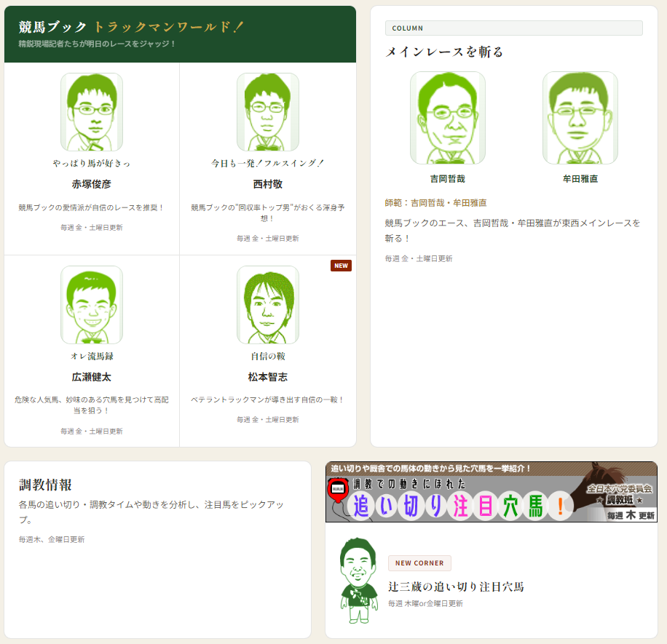Click description ベテラントラックマンが導き出す自信の一鞍！
The height and width of the screenshot is (644, 667).
click(267, 400)
